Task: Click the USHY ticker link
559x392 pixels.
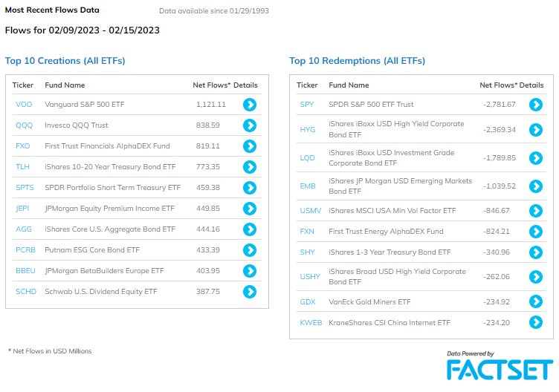Action: (310, 277)
